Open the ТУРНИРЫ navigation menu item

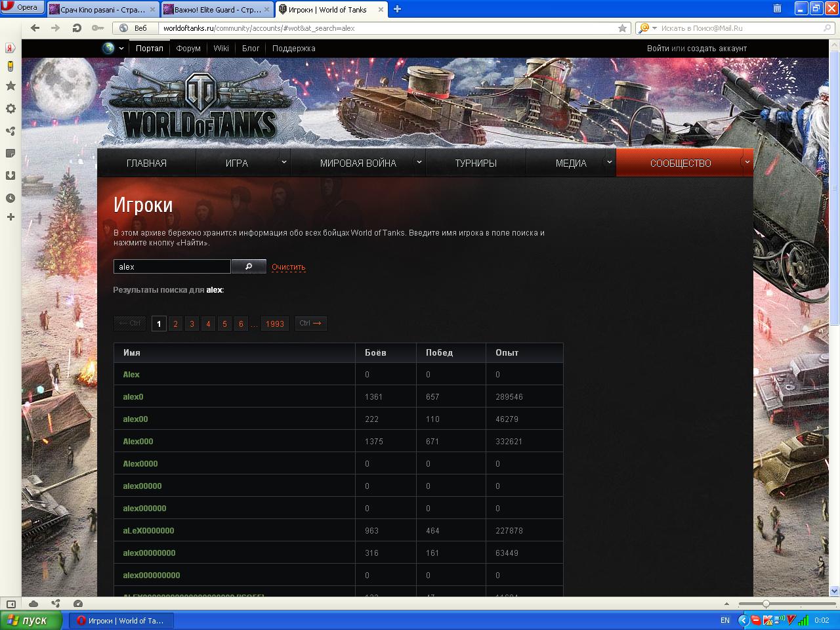click(x=475, y=163)
